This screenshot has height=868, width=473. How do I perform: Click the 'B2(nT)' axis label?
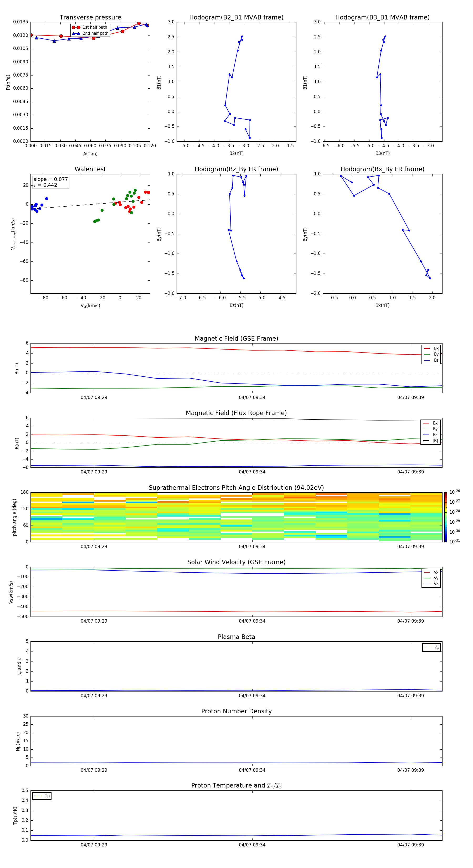[x=236, y=153]
